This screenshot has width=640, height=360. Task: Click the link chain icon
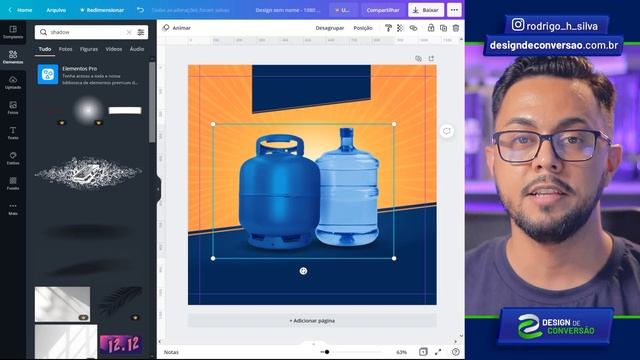(x=413, y=28)
